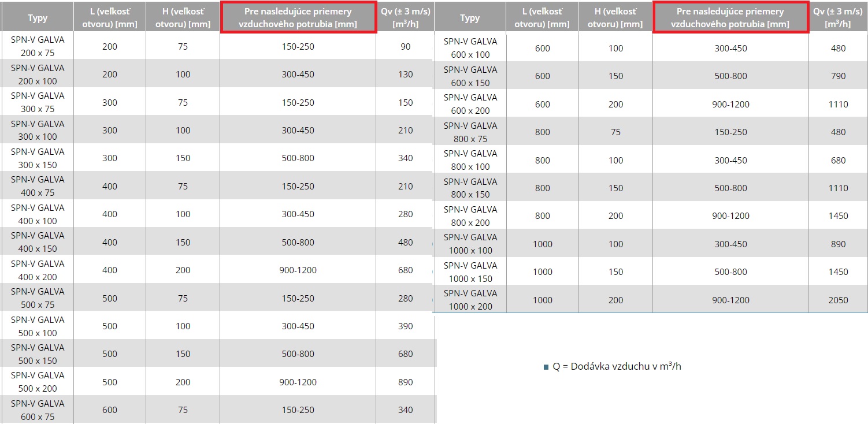Screen dimensions: 868x424
Task: Click the "SPN-V GALVA 500 x 200" cell
Action: coord(38,382)
